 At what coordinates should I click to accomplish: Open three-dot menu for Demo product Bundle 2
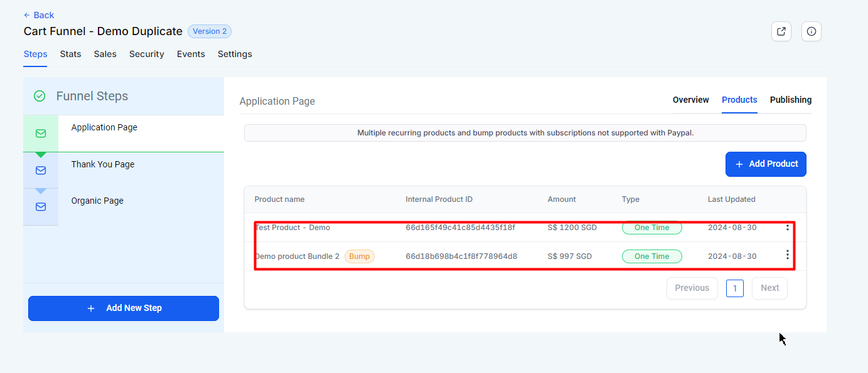pos(788,255)
